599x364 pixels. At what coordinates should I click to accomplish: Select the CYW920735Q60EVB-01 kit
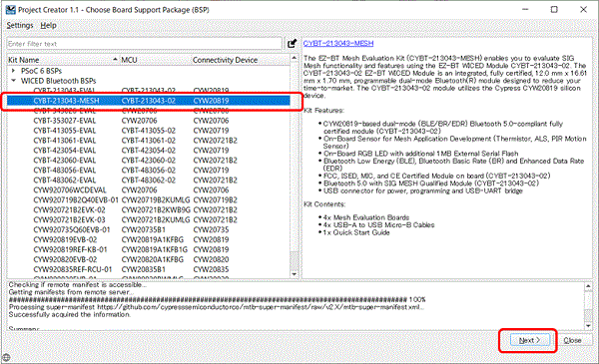[x=72, y=229]
